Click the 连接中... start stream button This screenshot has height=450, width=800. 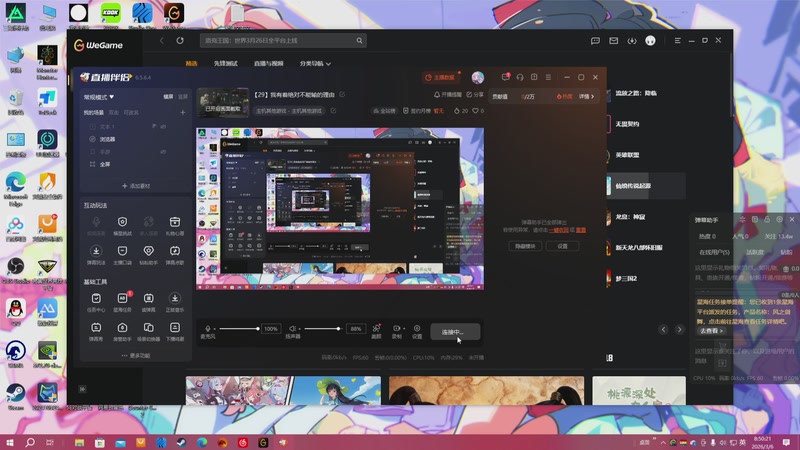(x=455, y=332)
